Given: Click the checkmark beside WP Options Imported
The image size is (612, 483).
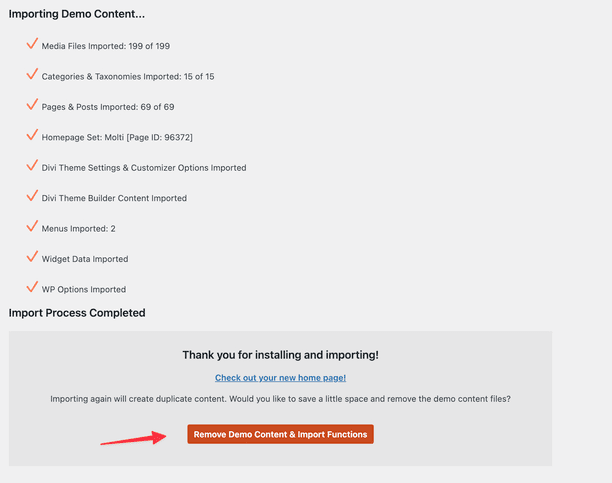Looking at the screenshot, I should (32, 287).
